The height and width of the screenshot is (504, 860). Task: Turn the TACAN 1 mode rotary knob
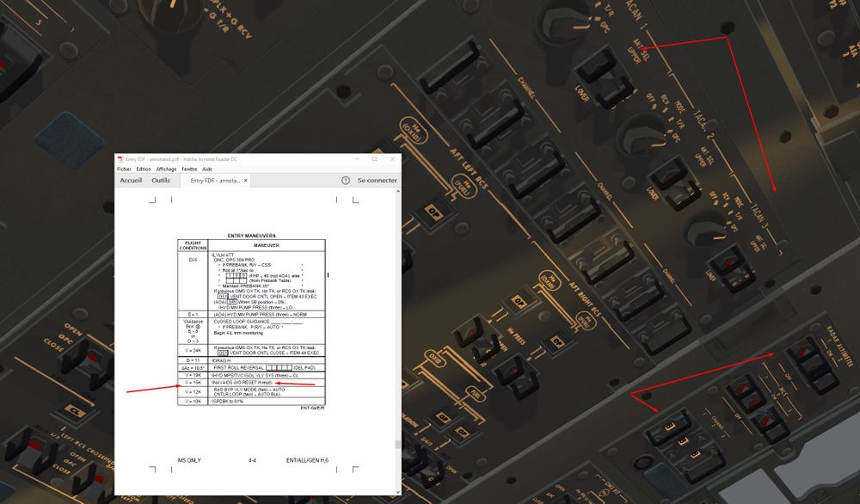(565, 22)
